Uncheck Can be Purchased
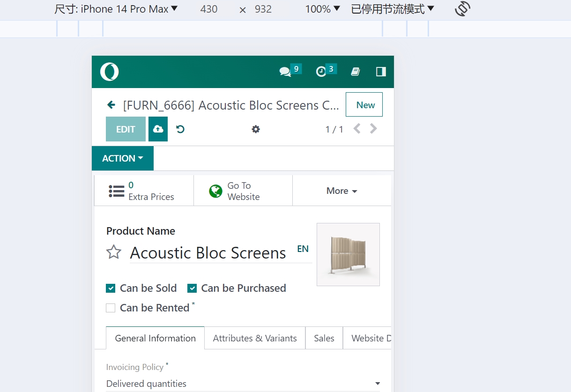Image resolution: width=571 pixels, height=392 pixels. (192, 288)
